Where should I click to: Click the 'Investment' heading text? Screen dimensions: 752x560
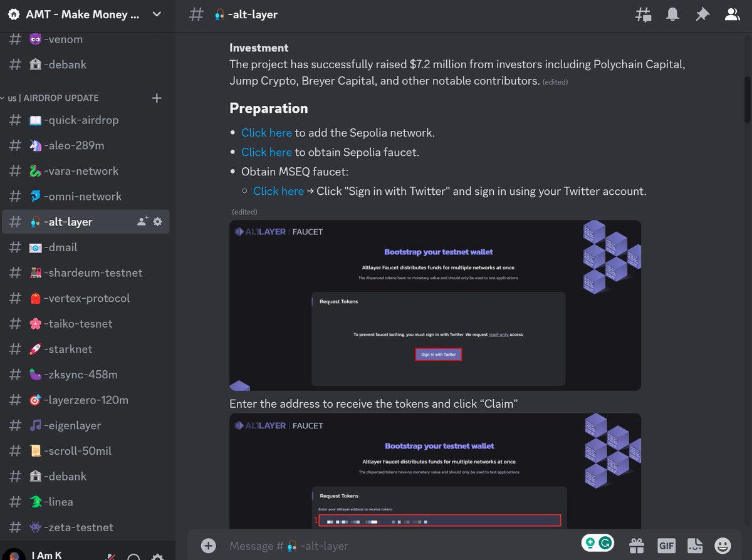tap(259, 48)
